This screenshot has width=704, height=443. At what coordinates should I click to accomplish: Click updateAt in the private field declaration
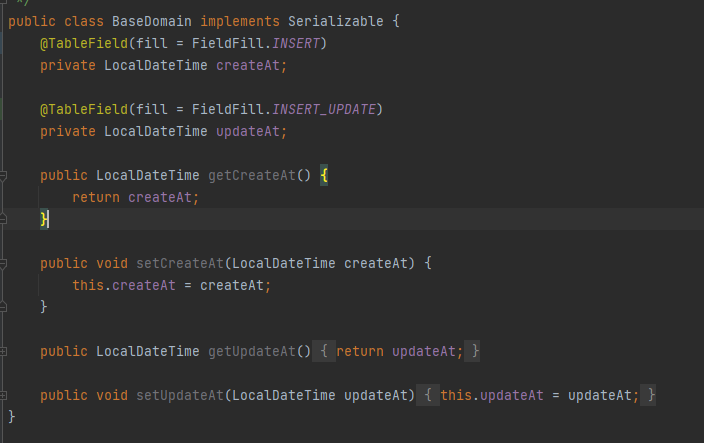pos(248,131)
